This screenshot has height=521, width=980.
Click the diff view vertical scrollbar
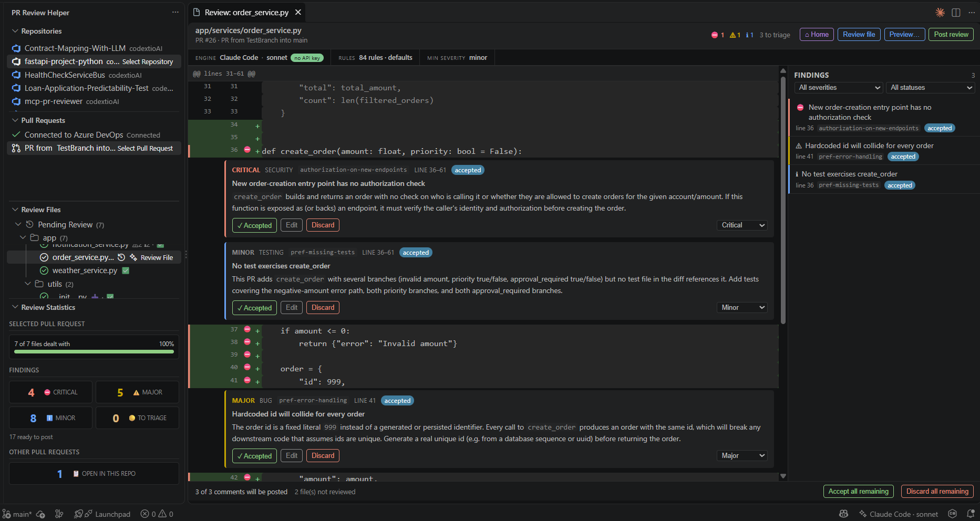point(783,200)
